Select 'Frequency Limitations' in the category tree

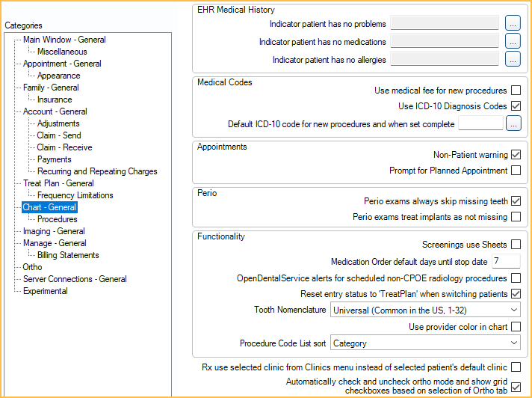click(x=75, y=195)
